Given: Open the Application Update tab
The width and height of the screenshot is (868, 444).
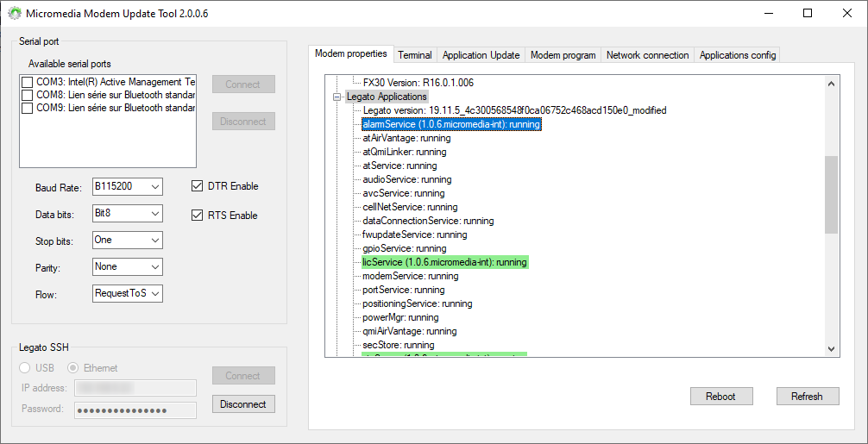Looking at the screenshot, I should pos(481,55).
